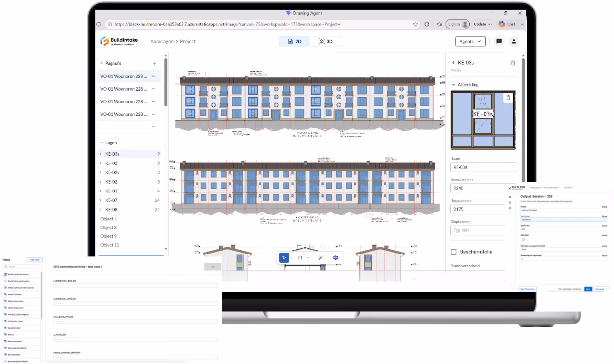Expand the KE-03s layer group
Screen dimensions: 614x364
click(x=101, y=154)
